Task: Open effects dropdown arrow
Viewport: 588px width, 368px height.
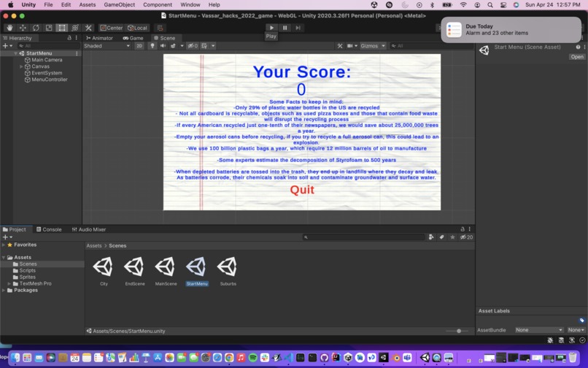Action: [182, 46]
